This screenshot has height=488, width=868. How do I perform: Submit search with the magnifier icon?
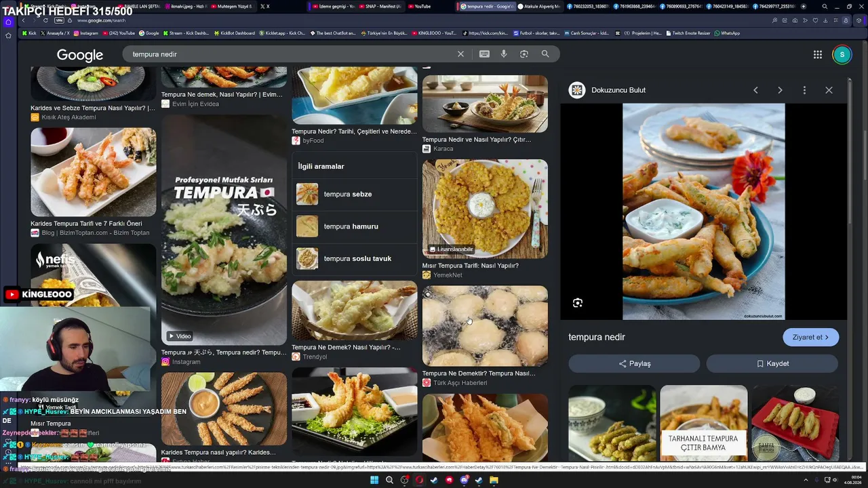[x=545, y=54]
